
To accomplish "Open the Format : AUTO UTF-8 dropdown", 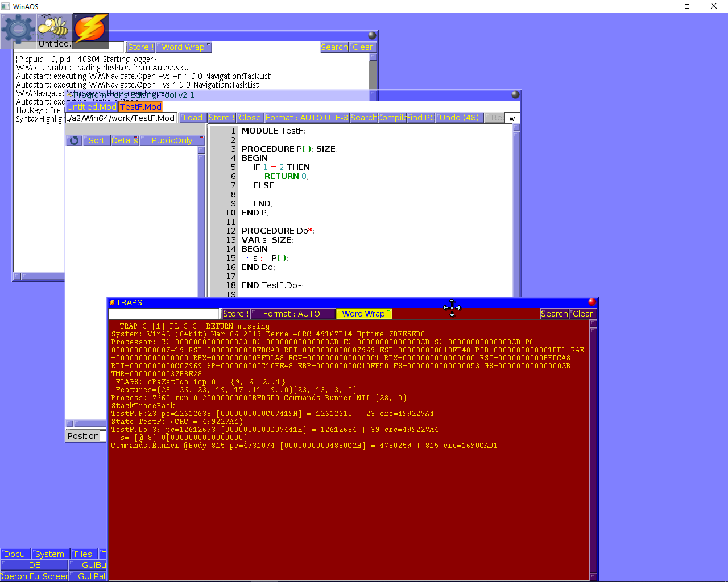I will click(x=307, y=118).
